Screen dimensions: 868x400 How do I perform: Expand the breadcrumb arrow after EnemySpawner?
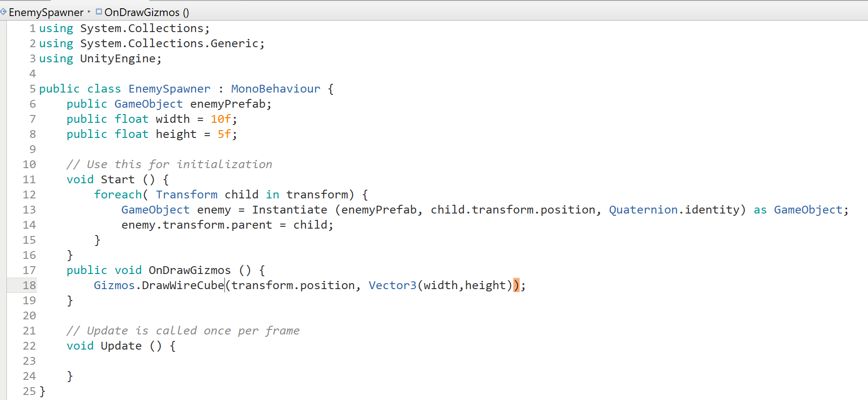[89, 12]
